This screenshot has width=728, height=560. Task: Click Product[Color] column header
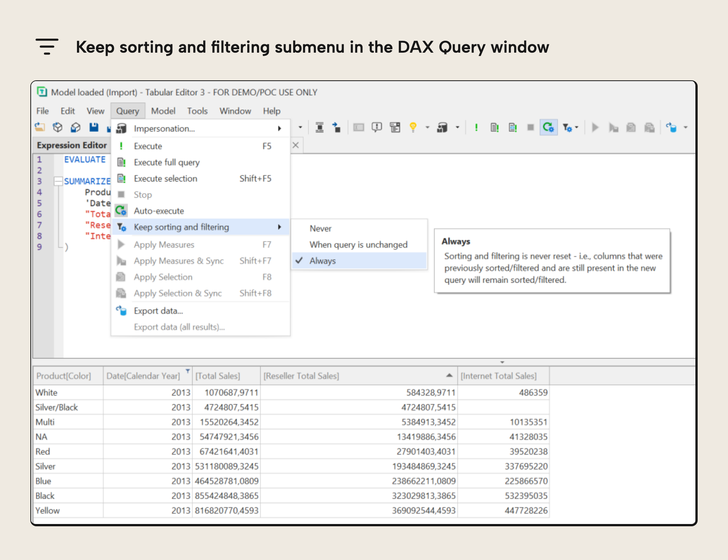point(68,376)
